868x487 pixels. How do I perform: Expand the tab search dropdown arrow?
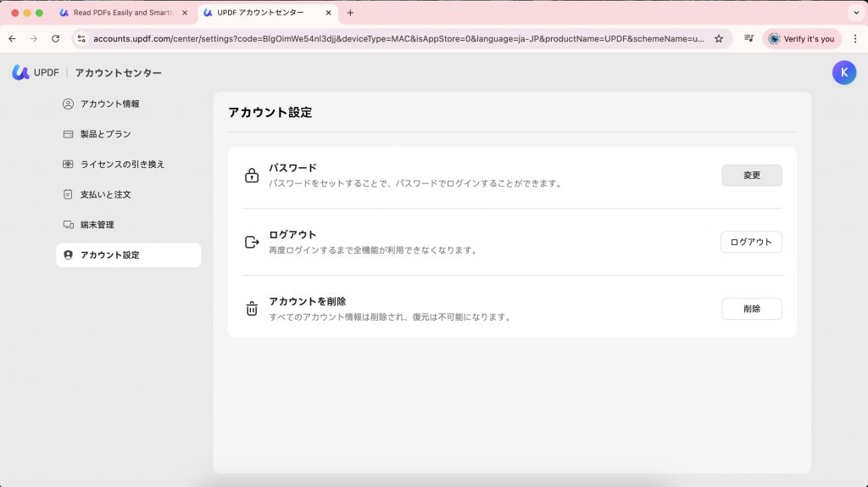click(856, 13)
